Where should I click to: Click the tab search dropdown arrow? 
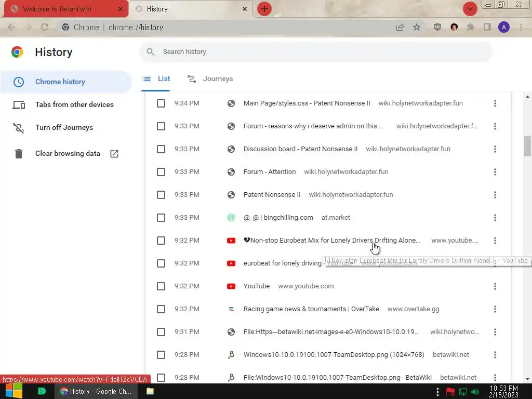click(470, 9)
